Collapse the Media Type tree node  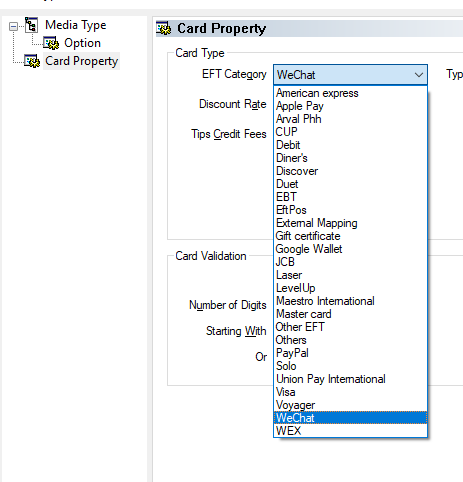13,26
